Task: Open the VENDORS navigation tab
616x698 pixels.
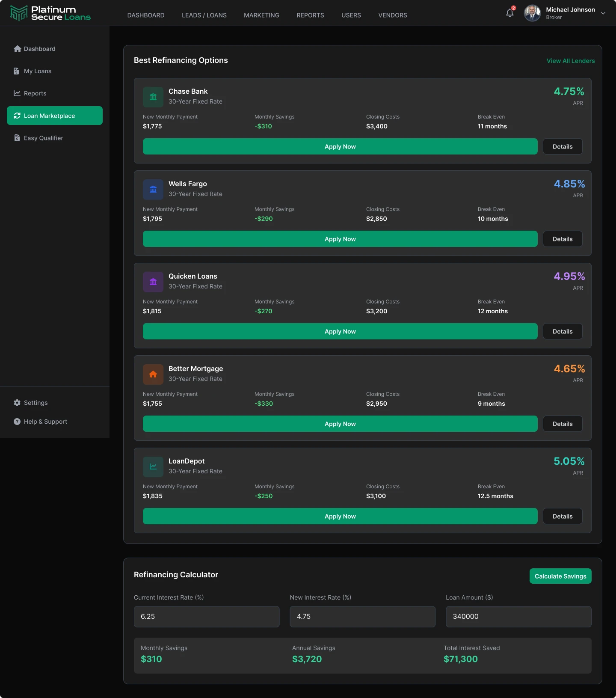Action: (393, 15)
